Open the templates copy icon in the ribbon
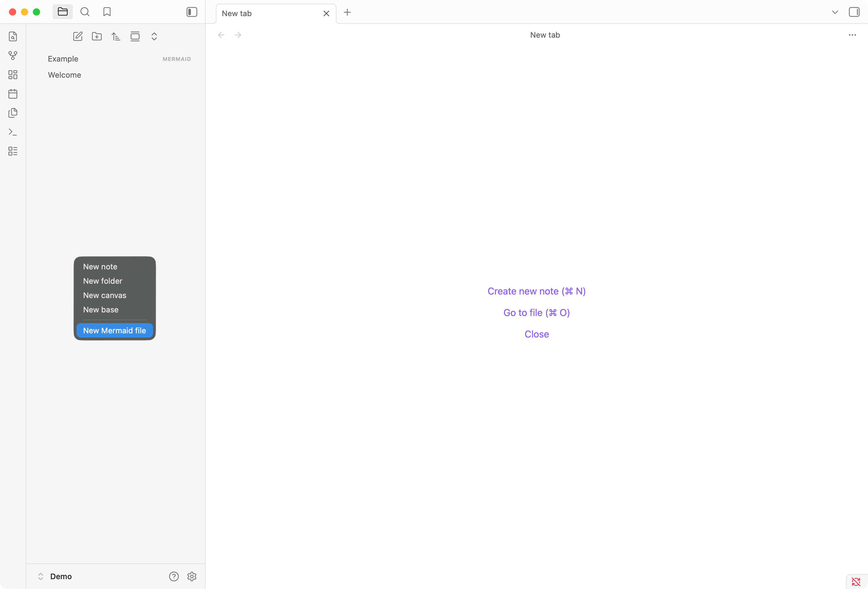Viewport: 868px width, 589px height. (x=13, y=113)
